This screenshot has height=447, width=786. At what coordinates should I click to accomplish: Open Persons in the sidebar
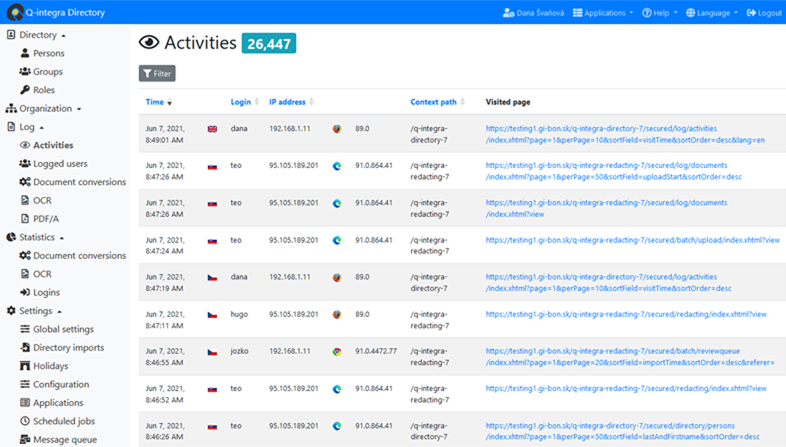(49, 53)
